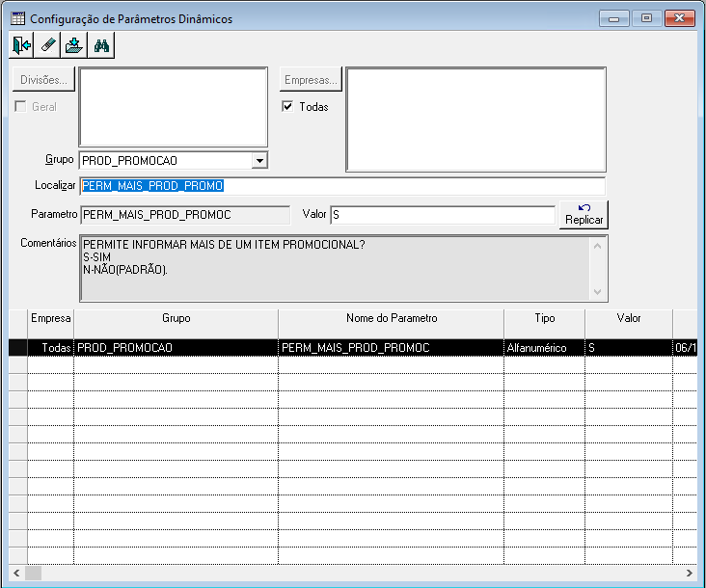
Task: Maximize the Configuração de Parâmetros window
Action: [646, 18]
